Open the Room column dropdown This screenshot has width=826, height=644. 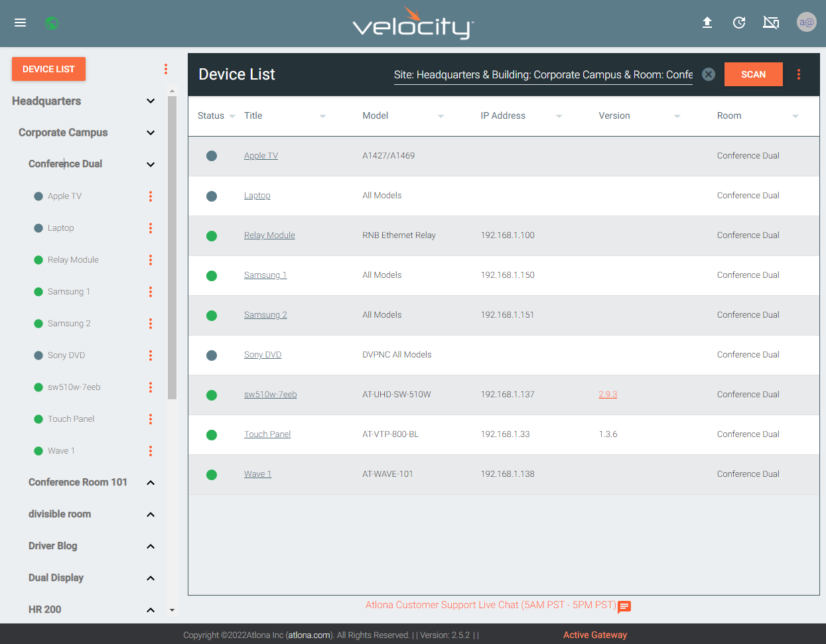pos(795,116)
